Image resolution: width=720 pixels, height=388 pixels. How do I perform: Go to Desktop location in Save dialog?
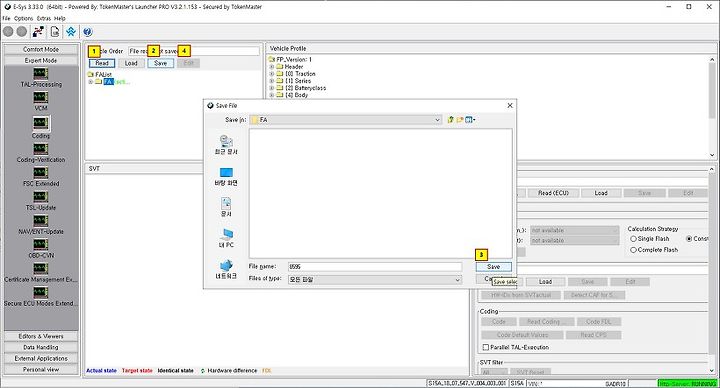click(x=226, y=176)
